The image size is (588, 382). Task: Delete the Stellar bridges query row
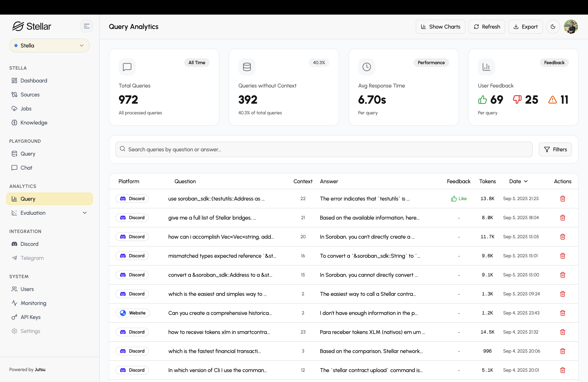(x=562, y=218)
